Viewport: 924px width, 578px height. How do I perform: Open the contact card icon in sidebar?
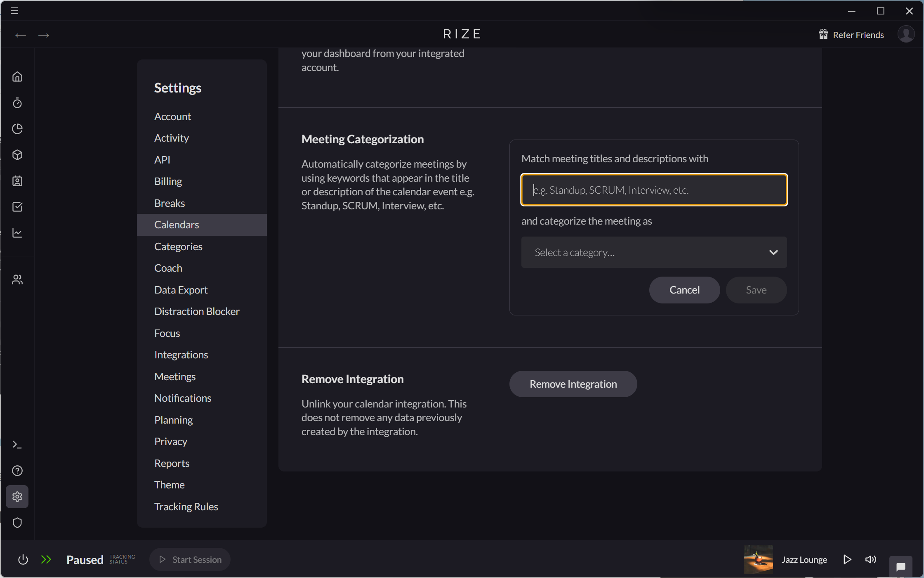[17, 181]
